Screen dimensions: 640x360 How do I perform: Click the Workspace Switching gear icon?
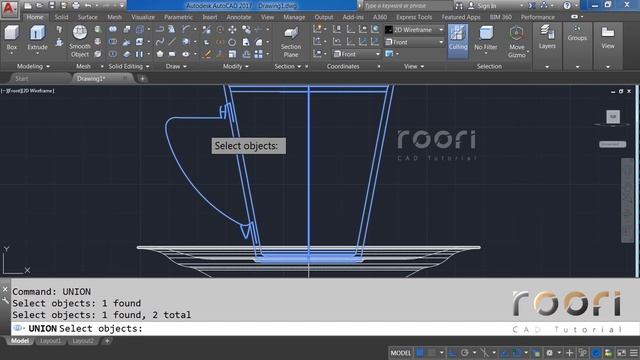pos(549,353)
